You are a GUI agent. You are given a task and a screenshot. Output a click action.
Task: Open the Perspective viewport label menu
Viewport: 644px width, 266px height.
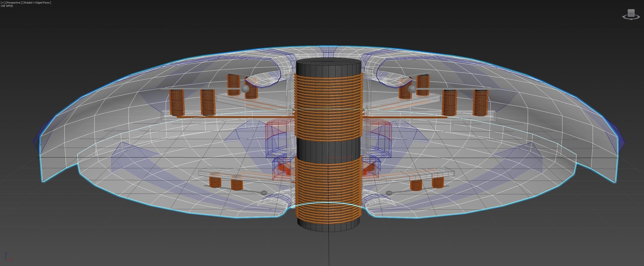tap(13, 3)
